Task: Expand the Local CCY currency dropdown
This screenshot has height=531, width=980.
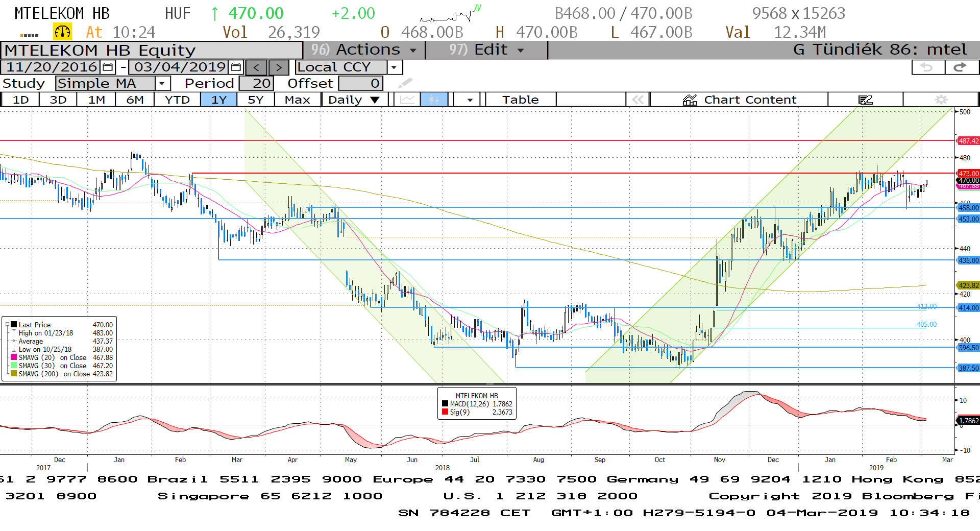Action: point(394,67)
